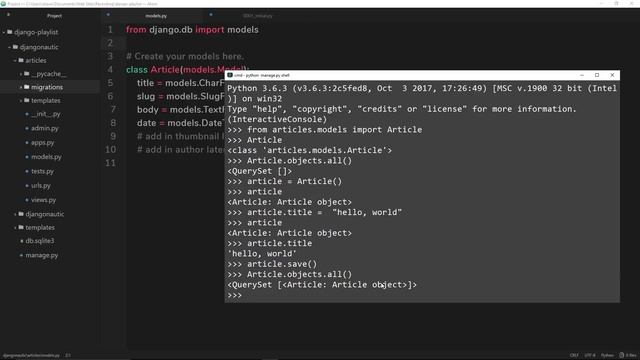
Task: Open encoding selector UTF-8 in status bar
Action: [x=590, y=355]
